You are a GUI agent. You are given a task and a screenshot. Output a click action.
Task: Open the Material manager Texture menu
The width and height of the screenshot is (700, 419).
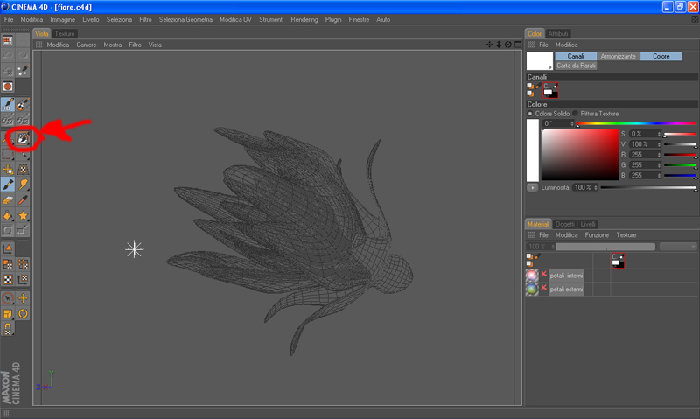pyautogui.click(x=626, y=235)
